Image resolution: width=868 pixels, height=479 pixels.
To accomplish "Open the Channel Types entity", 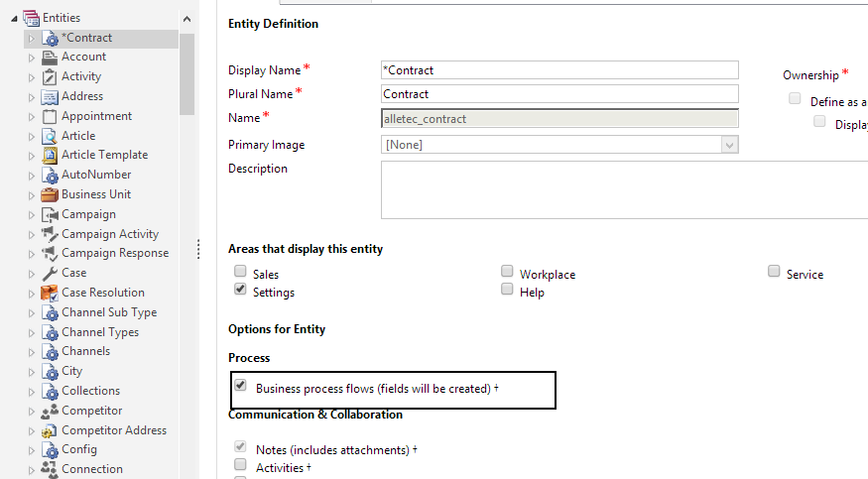I will click(x=100, y=332).
